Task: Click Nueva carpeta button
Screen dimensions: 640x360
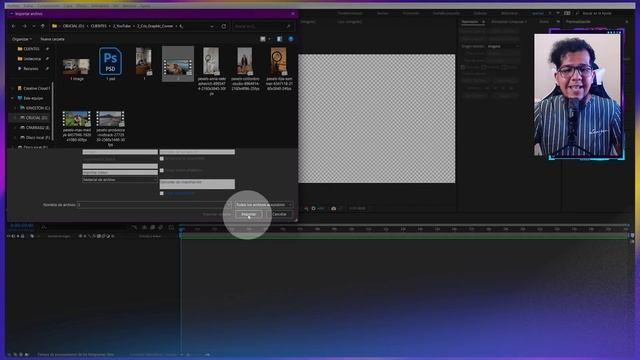Action: pyautogui.click(x=52, y=39)
